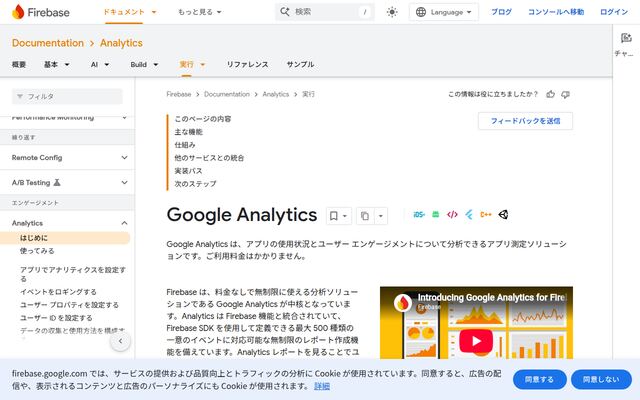
Task: Go to the ブログ link
Action: pos(501,12)
